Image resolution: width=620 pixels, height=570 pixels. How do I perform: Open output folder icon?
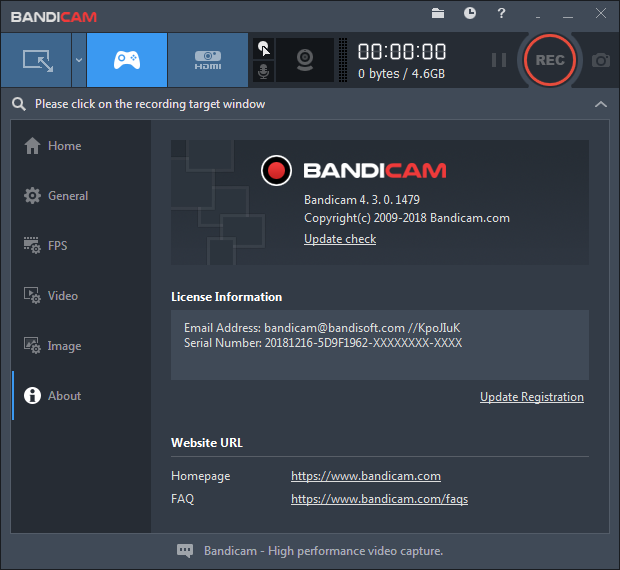(x=438, y=13)
